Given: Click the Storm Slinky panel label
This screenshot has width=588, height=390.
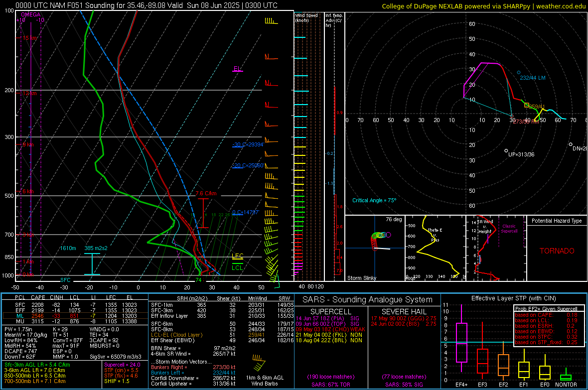Looking at the screenshot, I should (361, 278).
